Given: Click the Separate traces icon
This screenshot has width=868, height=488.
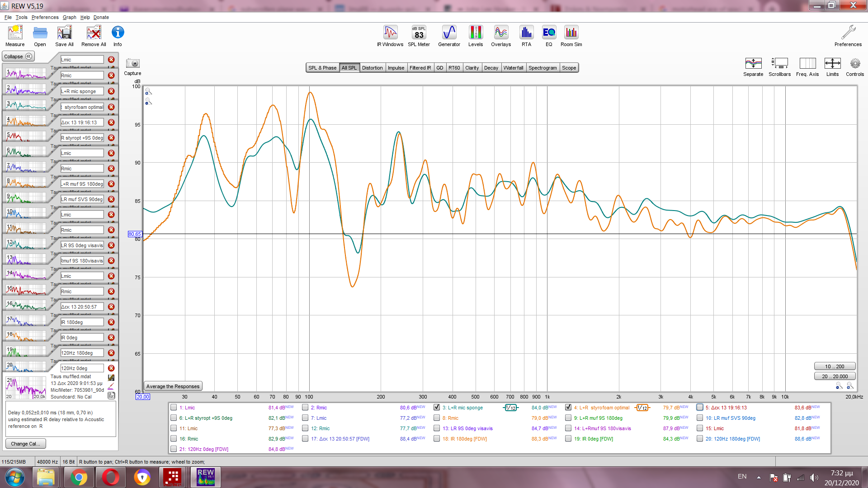Looking at the screenshot, I should tap(753, 63).
